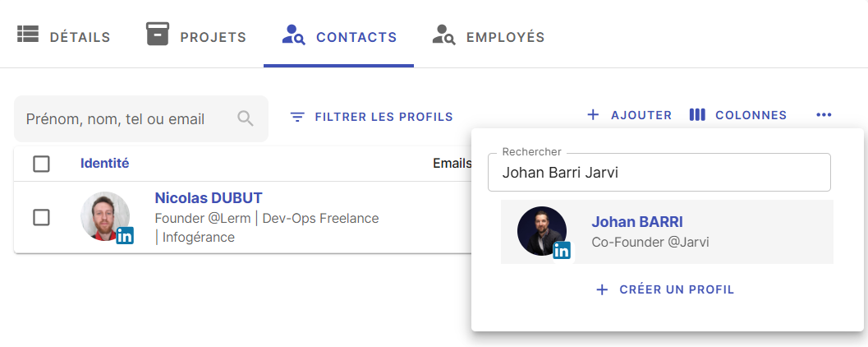Click the columns icon
Image resolution: width=868 pixels, height=347 pixels.
(x=697, y=115)
